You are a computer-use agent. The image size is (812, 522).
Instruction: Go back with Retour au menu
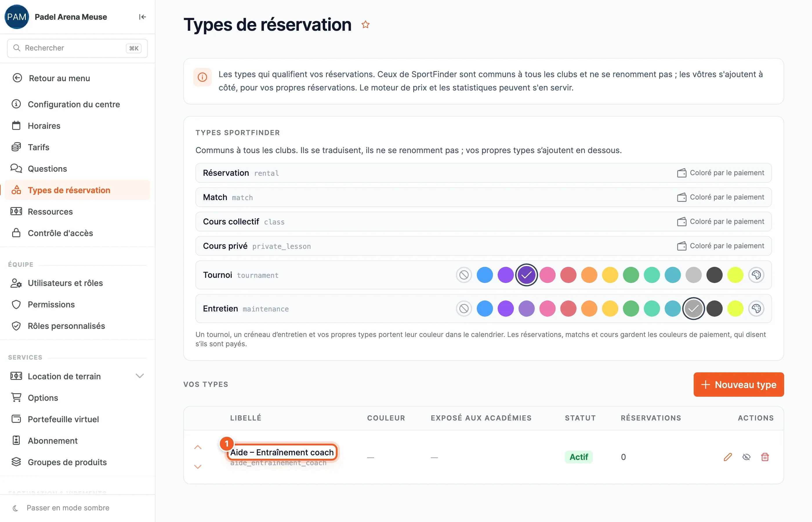(x=77, y=78)
